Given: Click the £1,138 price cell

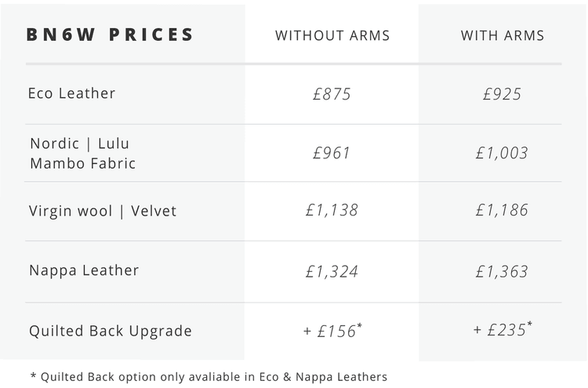Looking at the screenshot, I should point(332,211).
